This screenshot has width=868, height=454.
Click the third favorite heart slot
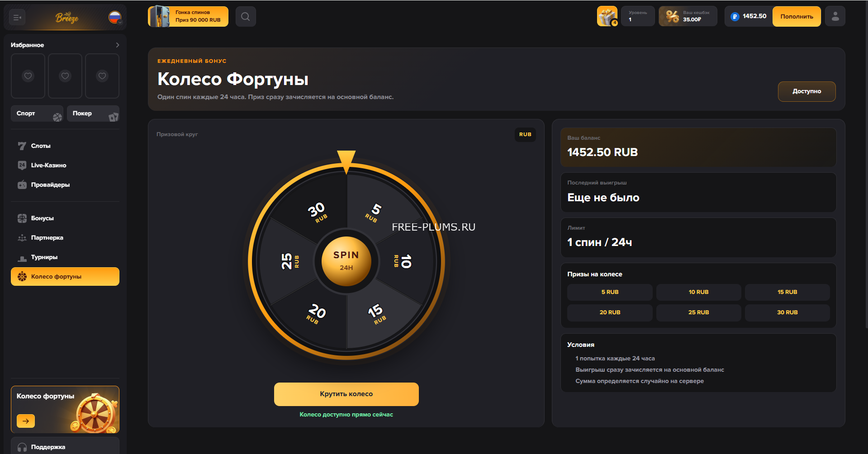coord(102,76)
